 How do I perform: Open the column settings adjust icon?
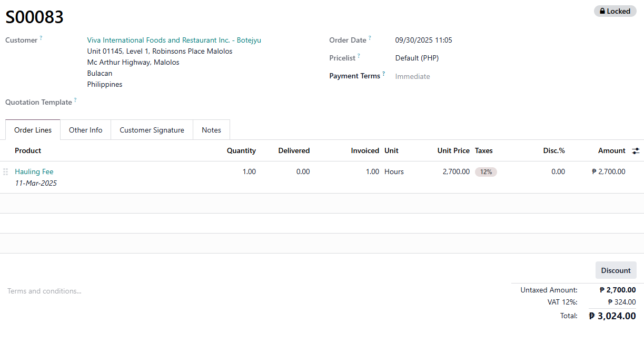click(636, 151)
